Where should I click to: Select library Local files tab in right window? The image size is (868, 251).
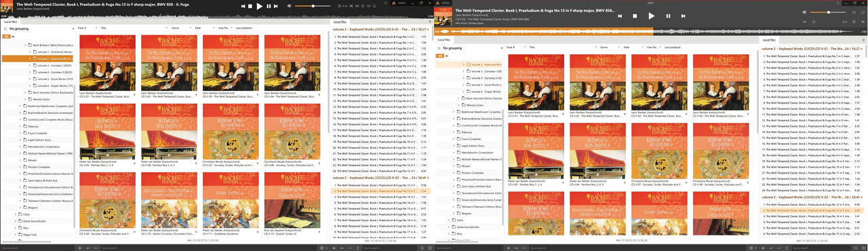pyautogui.click(x=445, y=39)
